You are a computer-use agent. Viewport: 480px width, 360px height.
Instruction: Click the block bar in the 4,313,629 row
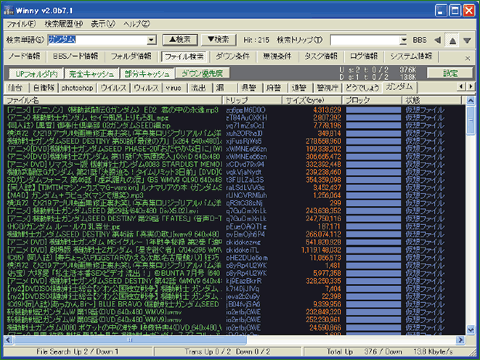click(x=373, y=110)
